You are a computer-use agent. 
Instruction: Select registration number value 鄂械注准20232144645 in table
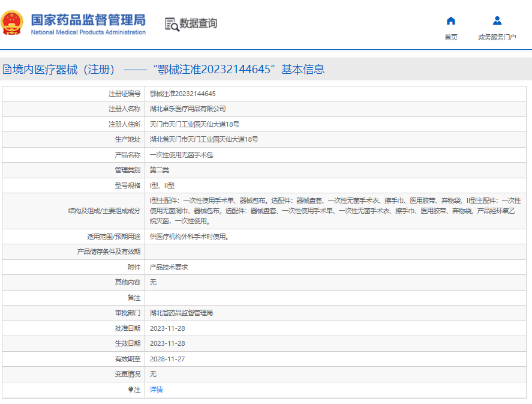point(182,94)
